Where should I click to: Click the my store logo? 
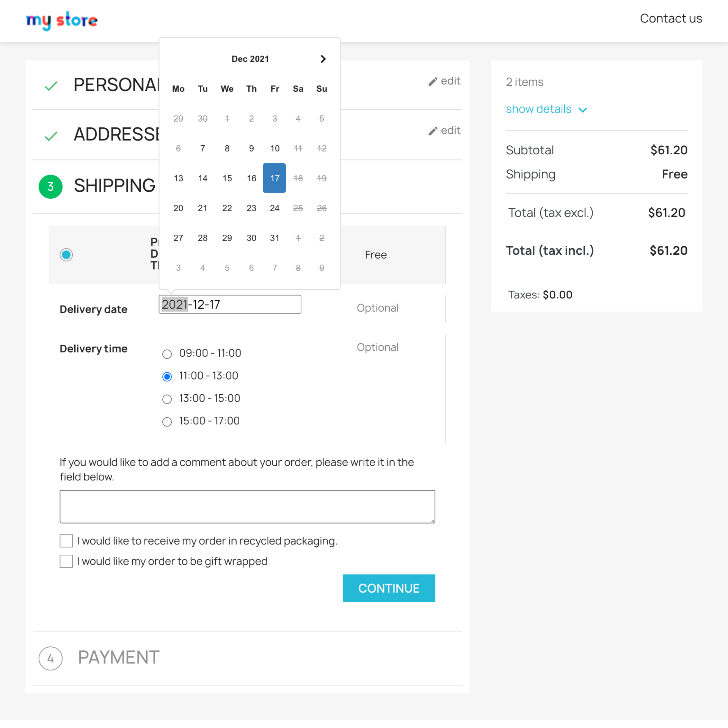tap(61, 20)
